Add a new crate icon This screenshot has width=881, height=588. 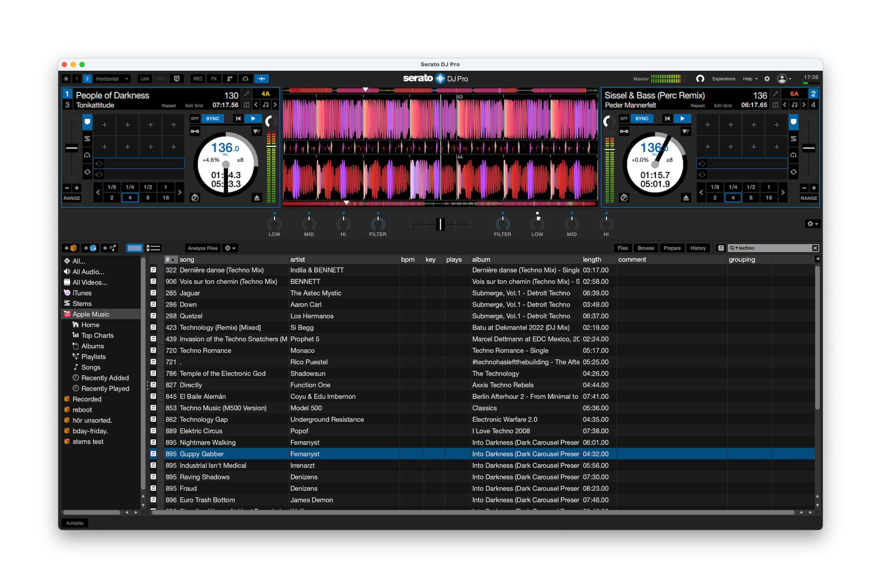[70, 248]
